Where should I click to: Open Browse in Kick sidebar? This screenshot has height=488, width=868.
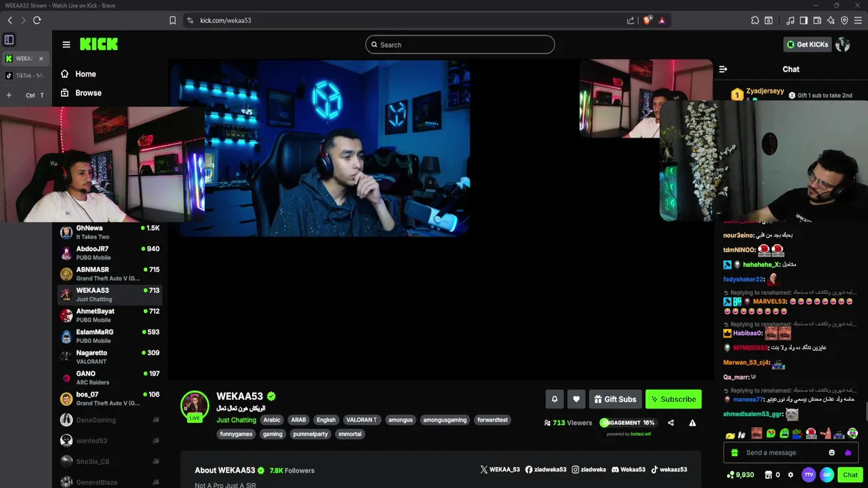pyautogui.click(x=81, y=93)
